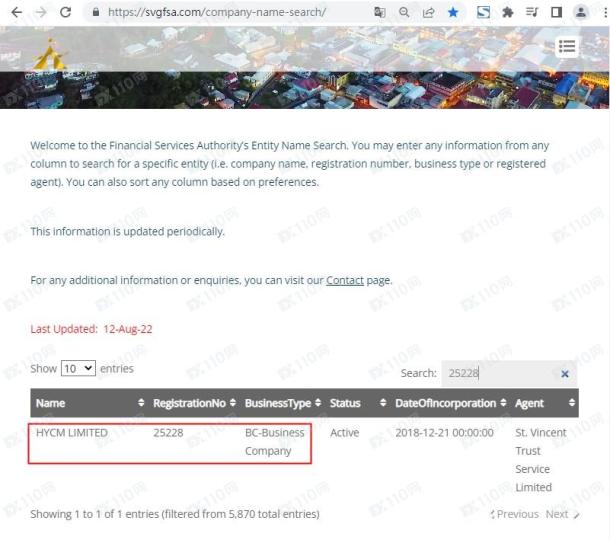Select registration number 25228 cell
The width and height of the screenshot is (610, 540).
[168, 433]
